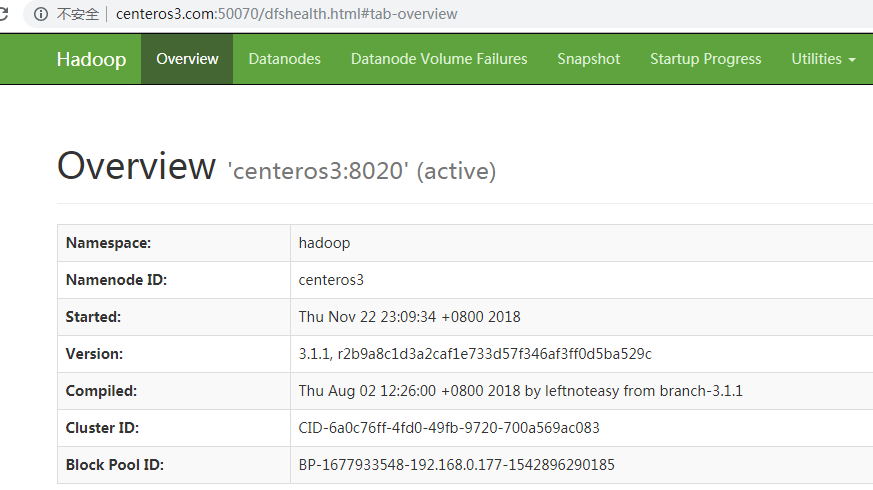Image resolution: width=873 pixels, height=490 pixels.
Task: Click the Block Pool ID: label
Action: 115,465
